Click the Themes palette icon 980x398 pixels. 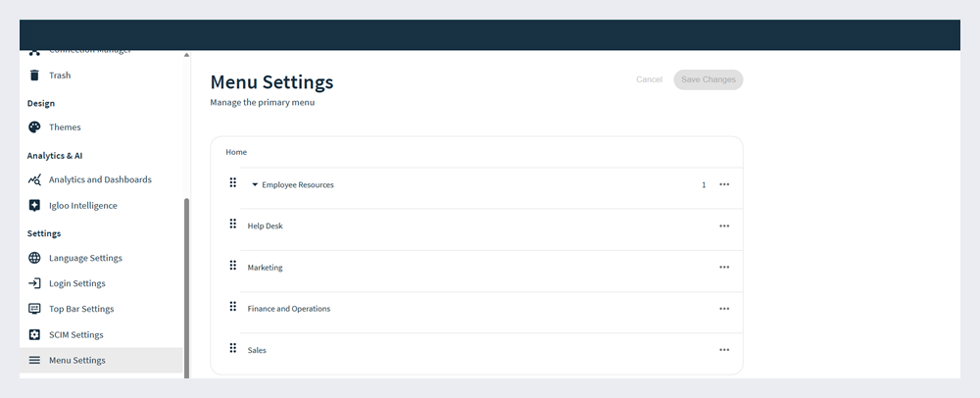point(34,126)
